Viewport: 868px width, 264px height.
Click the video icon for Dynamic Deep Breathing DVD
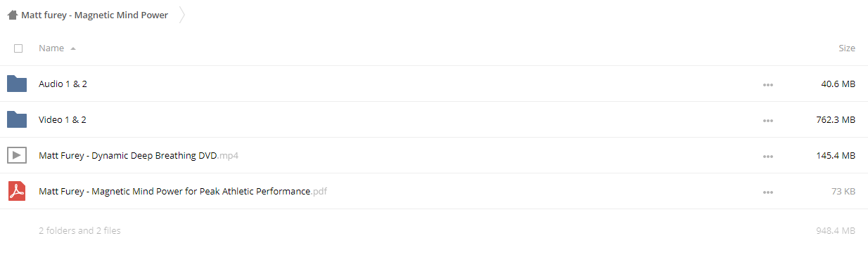click(x=17, y=155)
